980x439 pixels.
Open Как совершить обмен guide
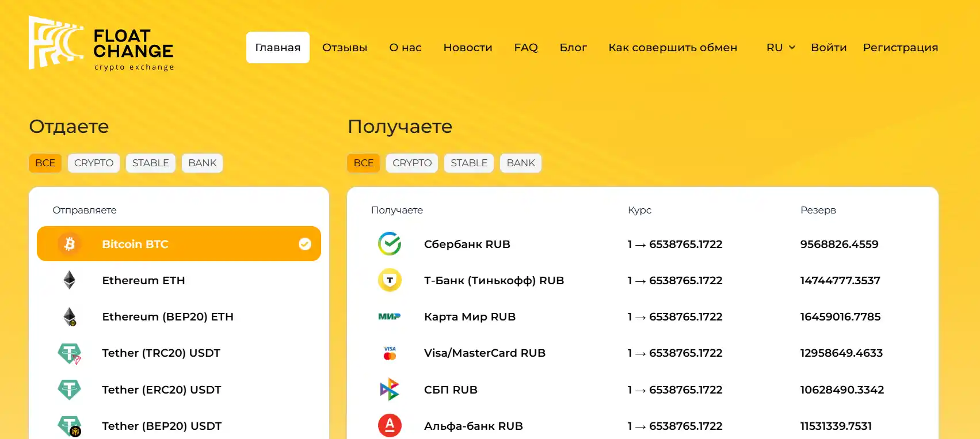673,47
